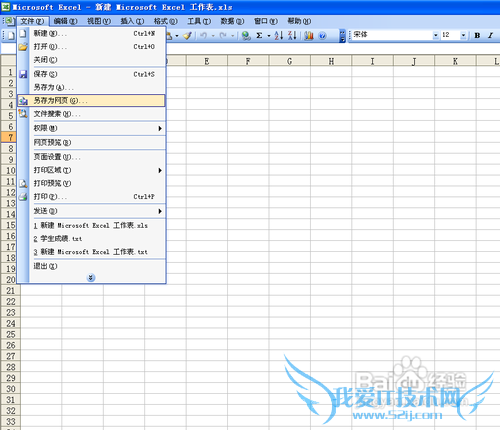
Task: Choose 文件搜索 in the File menu
Action: [x=91, y=114]
